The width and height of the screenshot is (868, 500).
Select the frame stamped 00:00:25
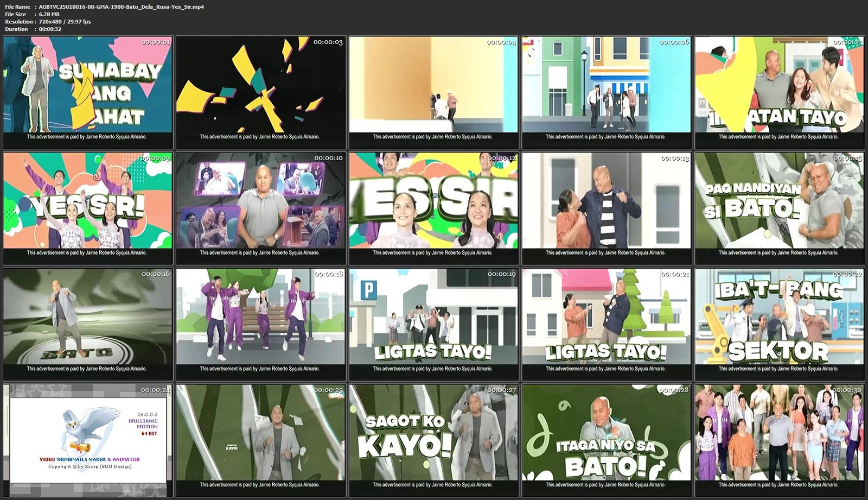click(x=261, y=441)
